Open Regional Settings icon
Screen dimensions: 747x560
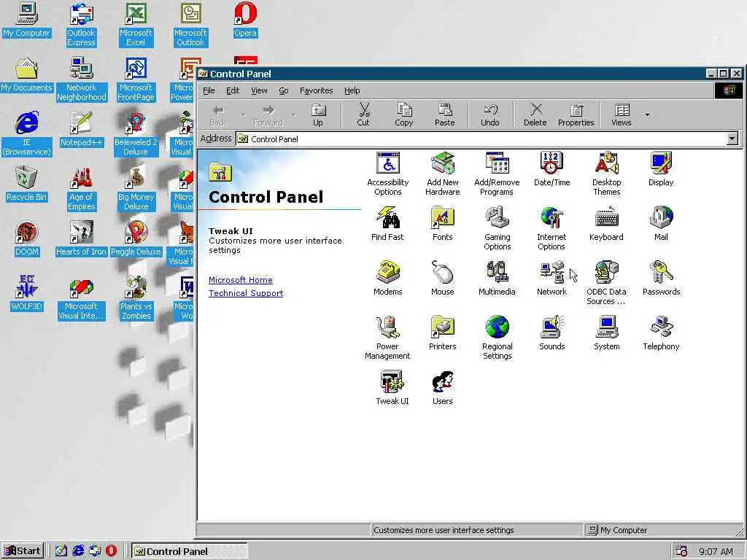click(x=497, y=338)
